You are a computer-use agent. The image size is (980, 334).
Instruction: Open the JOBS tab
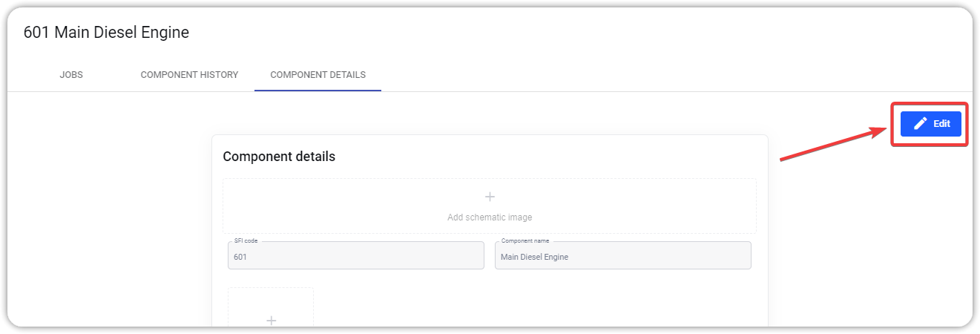coord(71,75)
